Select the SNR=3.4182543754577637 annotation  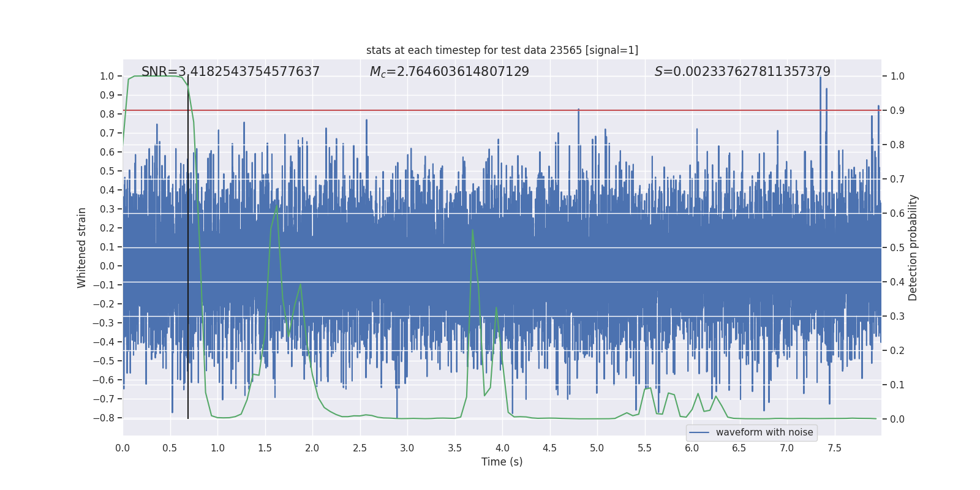(230, 72)
